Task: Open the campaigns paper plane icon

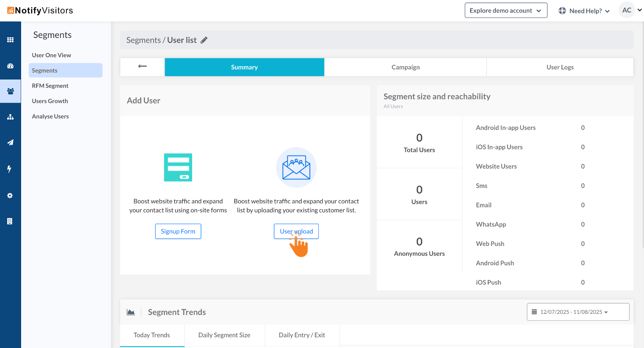Action: pyautogui.click(x=10, y=142)
